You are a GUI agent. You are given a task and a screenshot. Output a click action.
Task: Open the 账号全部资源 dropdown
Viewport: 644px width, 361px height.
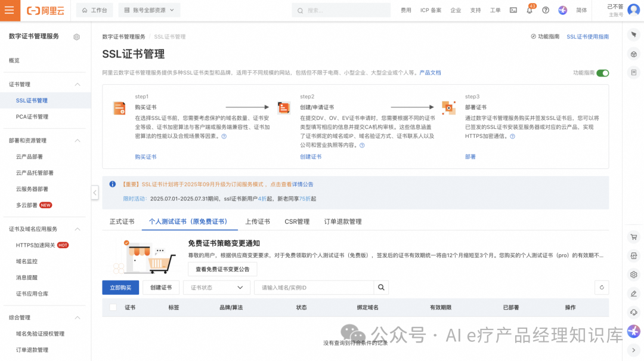[x=149, y=10]
